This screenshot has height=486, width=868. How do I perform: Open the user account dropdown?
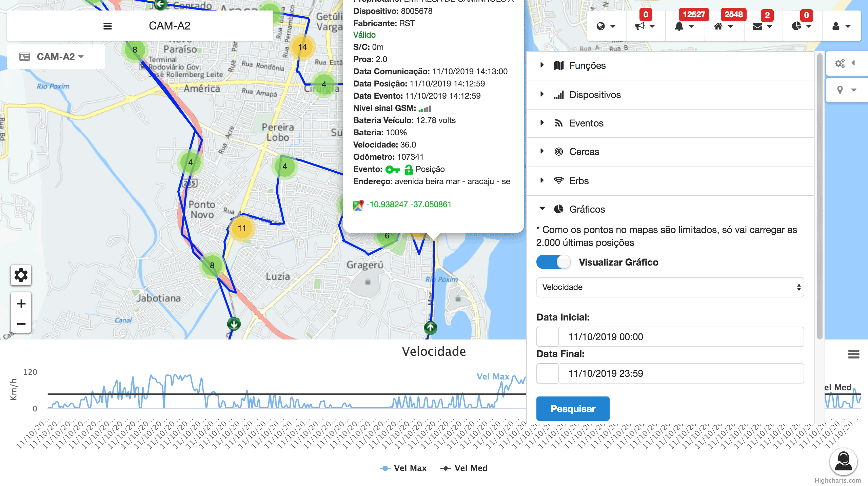841,26
